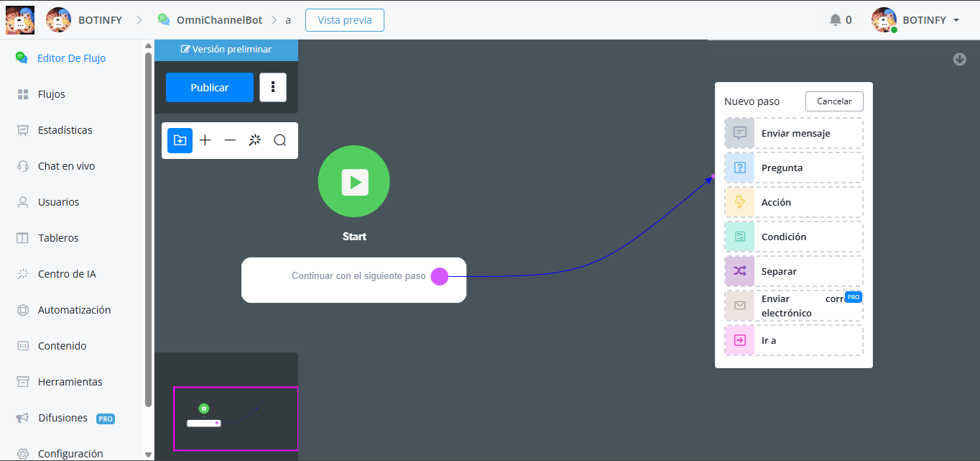The image size is (980, 461).
Task: Select Ir a step option
Action: 794,340
